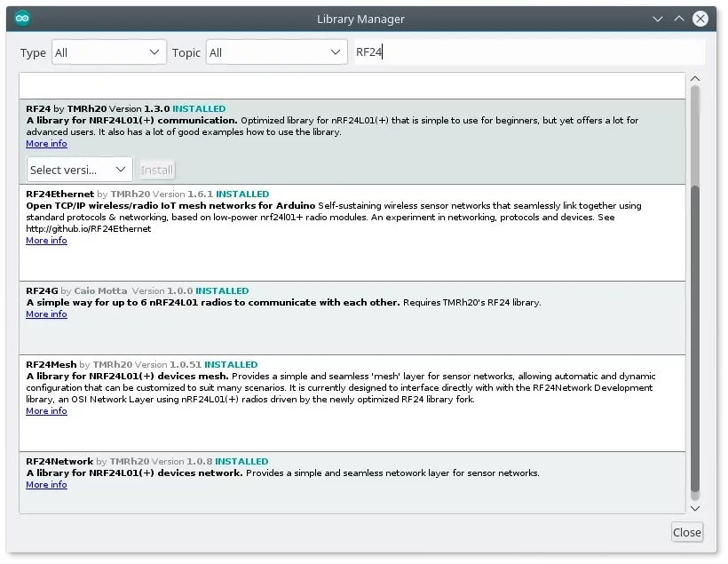Viewport: 728px width, 564px height.
Task: Open More info link for RF24 by TMRh20
Action: tap(46, 144)
